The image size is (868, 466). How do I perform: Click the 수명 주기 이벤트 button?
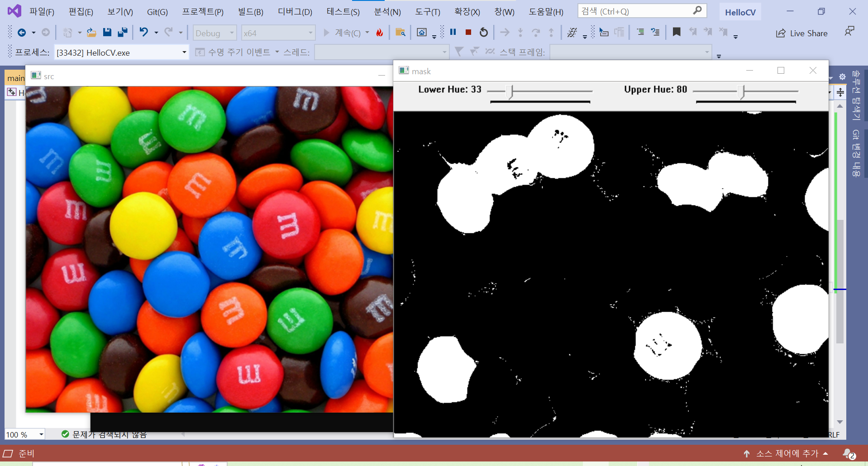(233, 52)
